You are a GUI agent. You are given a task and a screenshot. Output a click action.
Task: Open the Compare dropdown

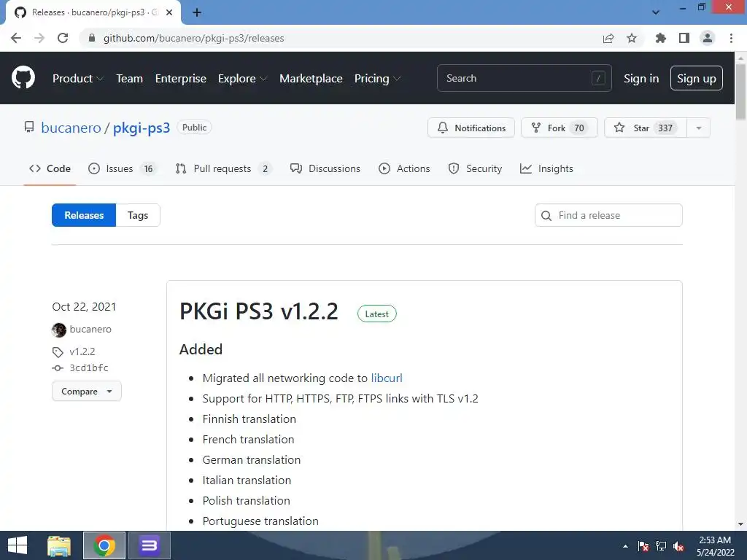87,392
